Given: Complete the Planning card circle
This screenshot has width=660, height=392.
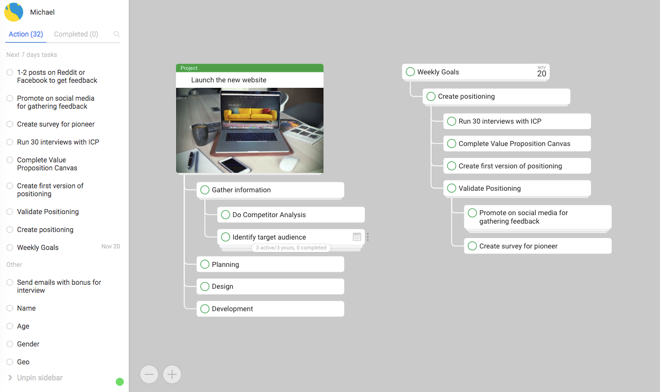Looking at the screenshot, I should pos(205,264).
